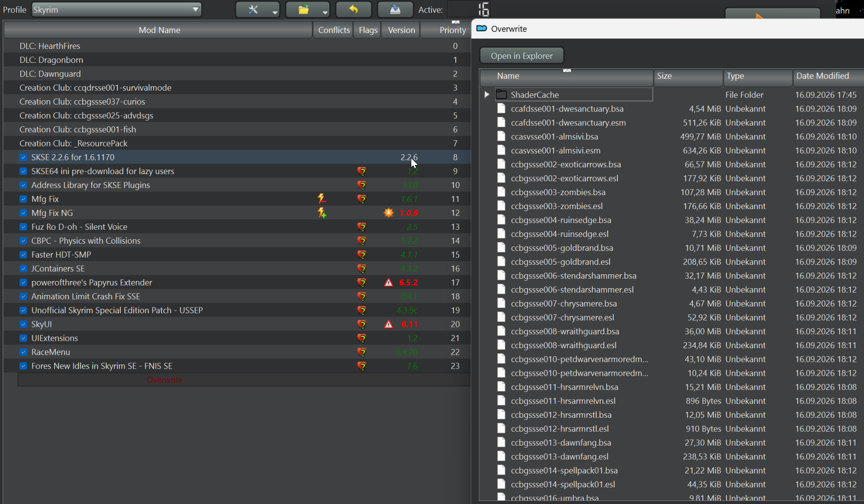Toggle the Mfg Fix checkbox
Screen dimensions: 864x504
[23, 199]
